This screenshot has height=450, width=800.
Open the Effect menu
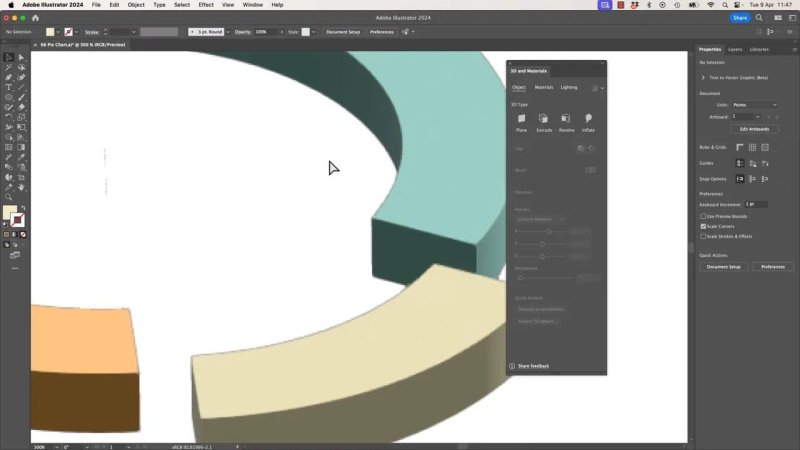point(206,5)
